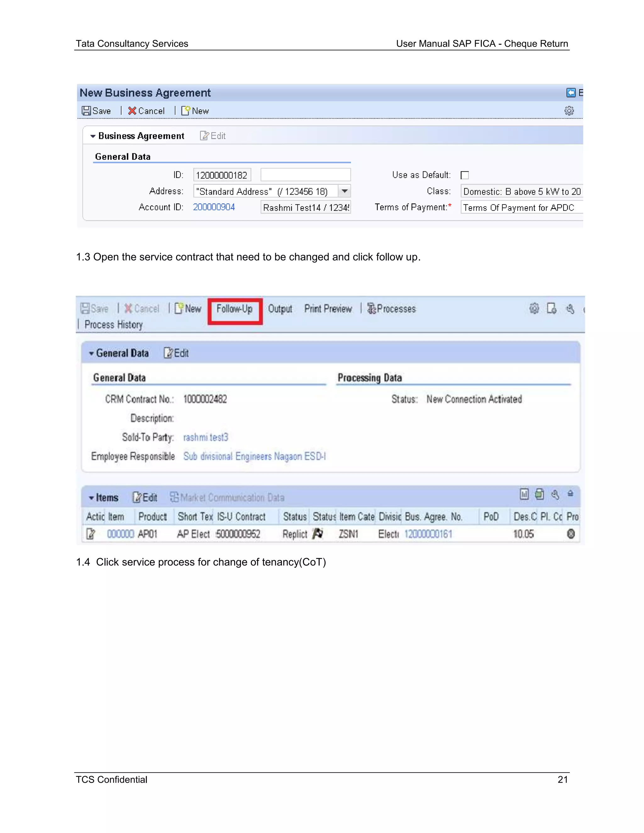Select status text New Connection Activated
The width and height of the screenshot is (644, 833).
point(474,399)
